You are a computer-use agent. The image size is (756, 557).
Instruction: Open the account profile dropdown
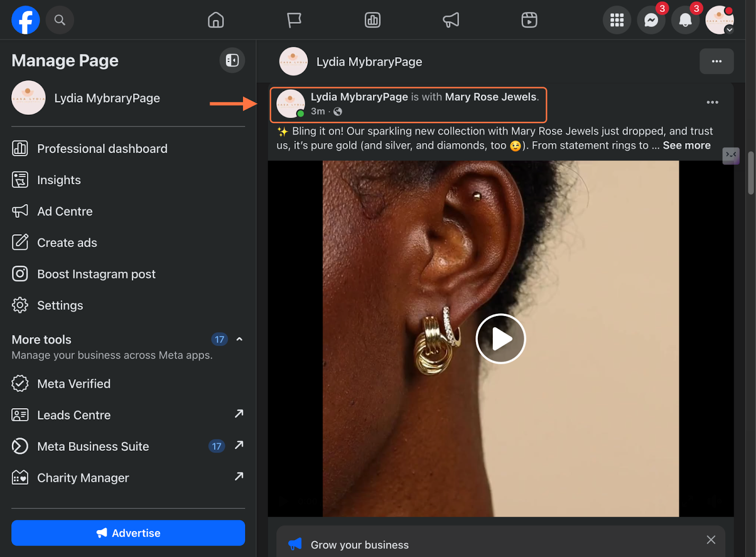[x=719, y=20]
